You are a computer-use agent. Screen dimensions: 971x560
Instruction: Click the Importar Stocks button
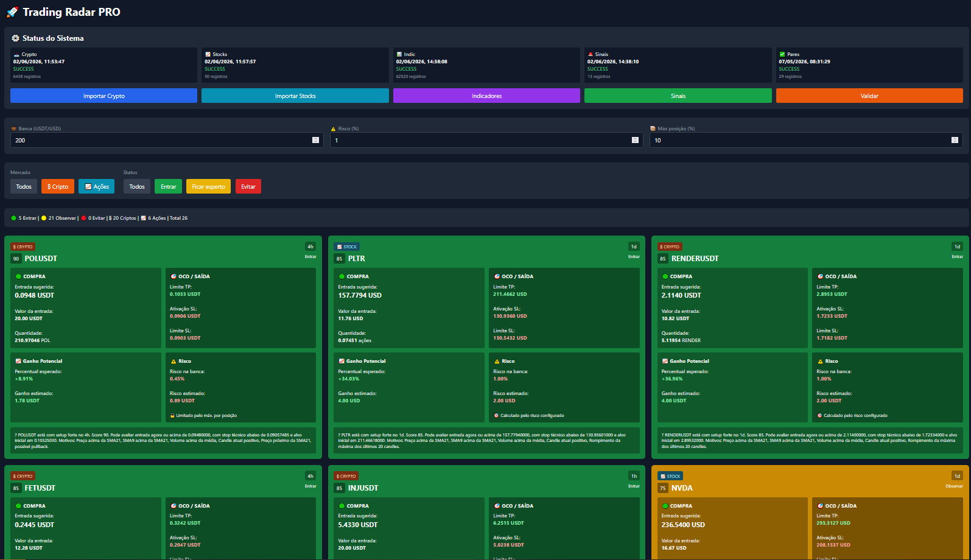coord(295,96)
